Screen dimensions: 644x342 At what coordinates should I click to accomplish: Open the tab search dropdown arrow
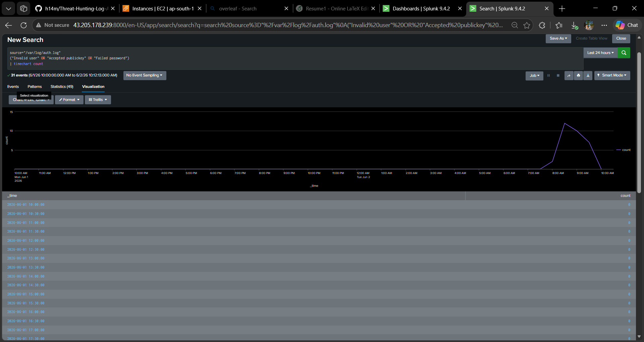tap(8, 9)
